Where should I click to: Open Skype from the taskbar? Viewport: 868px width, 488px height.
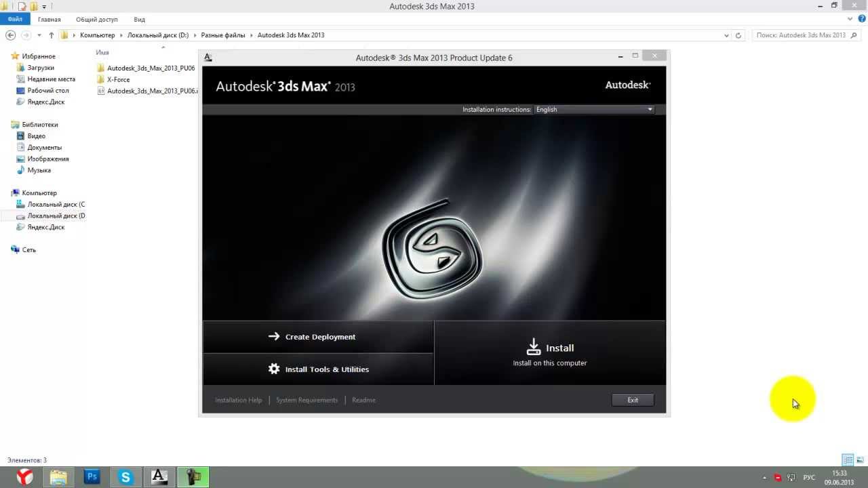pyautogui.click(x=125, y=477)
